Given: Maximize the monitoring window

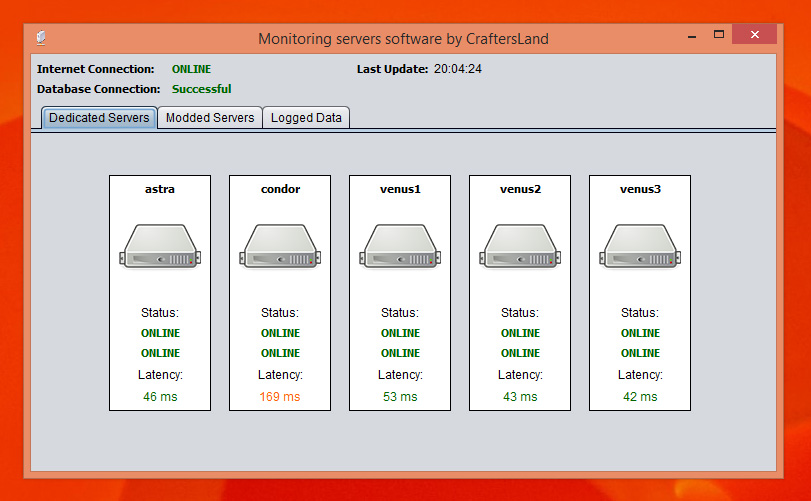Looking at the screenshot, I should point(718,35).
